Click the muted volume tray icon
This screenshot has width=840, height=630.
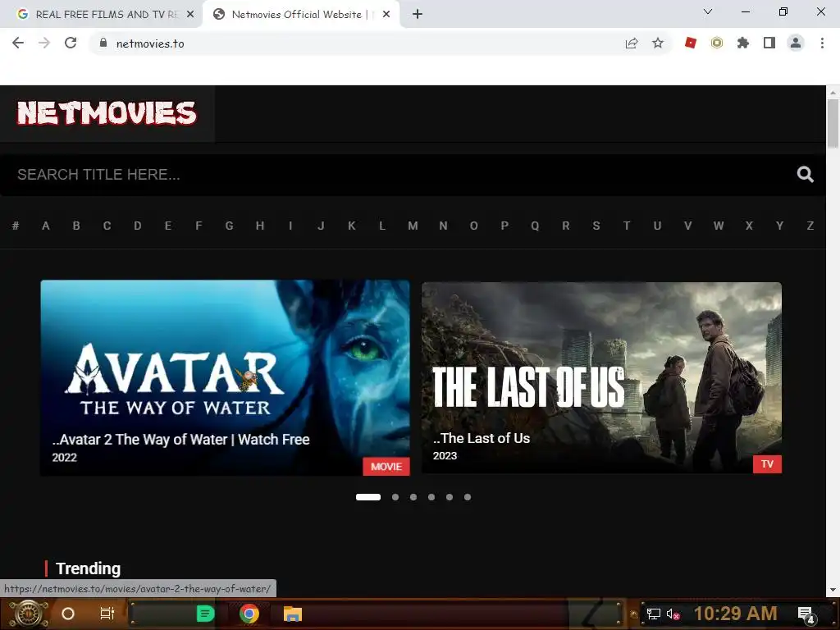(x=673, y=614)
